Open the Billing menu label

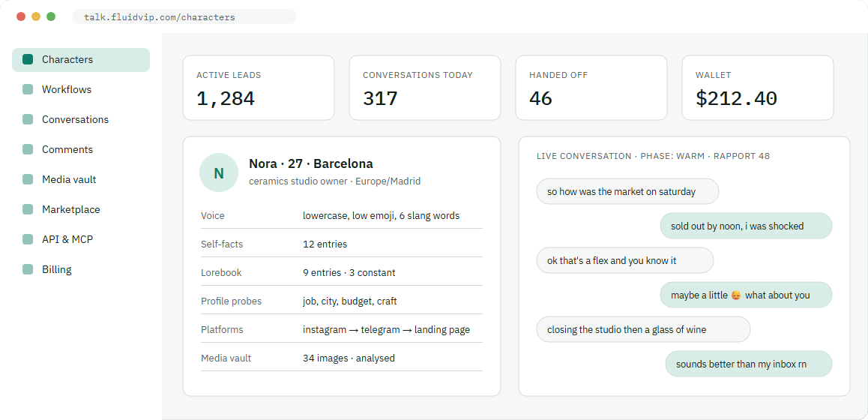[56, 269]
